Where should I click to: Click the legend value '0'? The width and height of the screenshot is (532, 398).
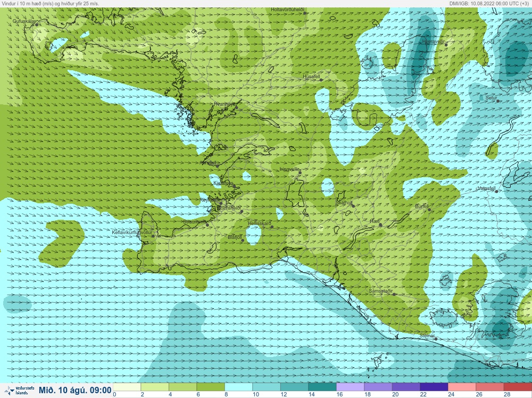[115, 395]
